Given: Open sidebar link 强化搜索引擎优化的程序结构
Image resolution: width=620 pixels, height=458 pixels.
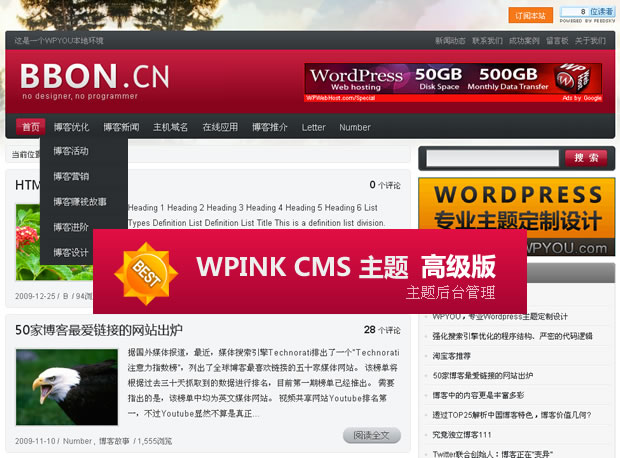Looking at the screenshot, I should (512, 336).
